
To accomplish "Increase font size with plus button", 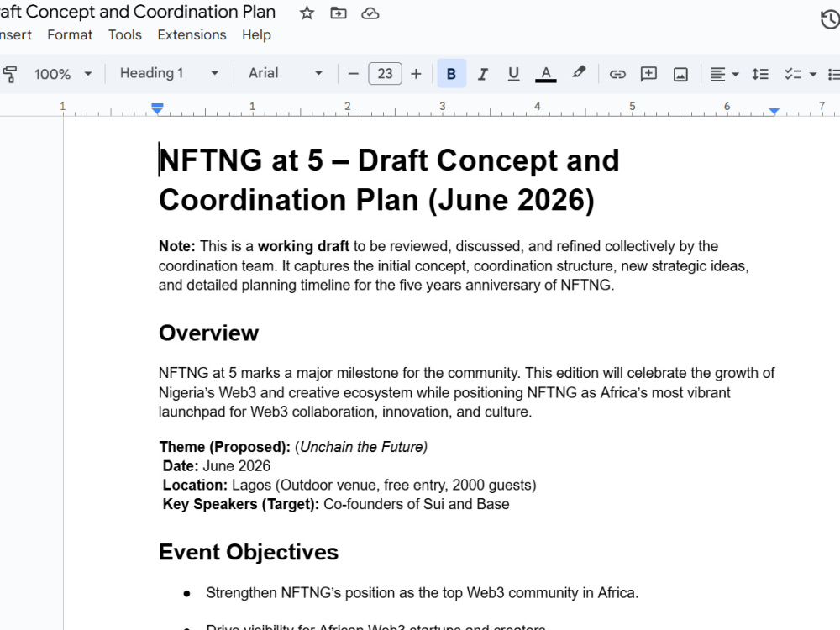I will coord(417,74).
